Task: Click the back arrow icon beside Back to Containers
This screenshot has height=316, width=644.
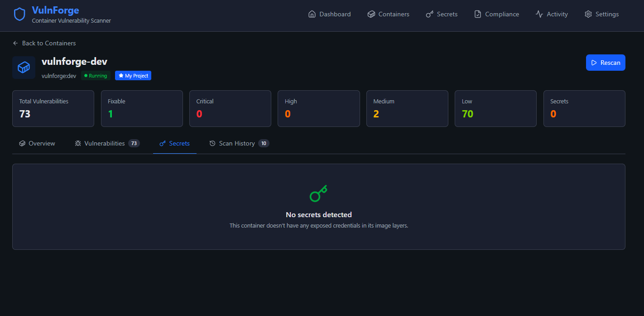Action: coord(15,43)
